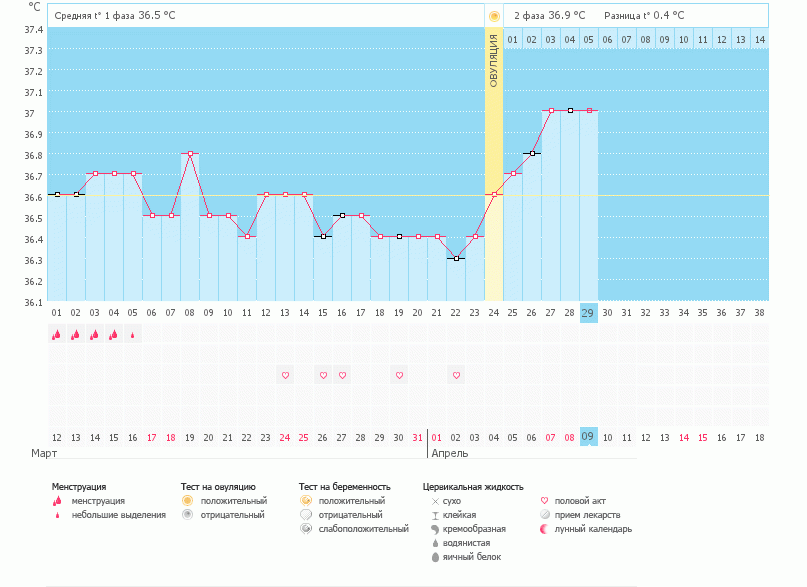Select the heart icon on cycle day 13
807x587 pixels.
tap(285, 375)
